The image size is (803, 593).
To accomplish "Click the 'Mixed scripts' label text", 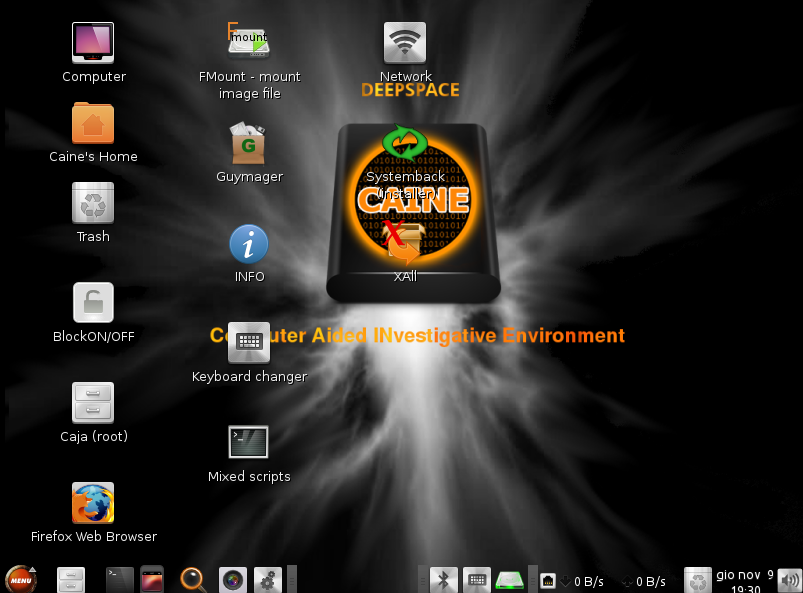I will [x=249, y=476].
